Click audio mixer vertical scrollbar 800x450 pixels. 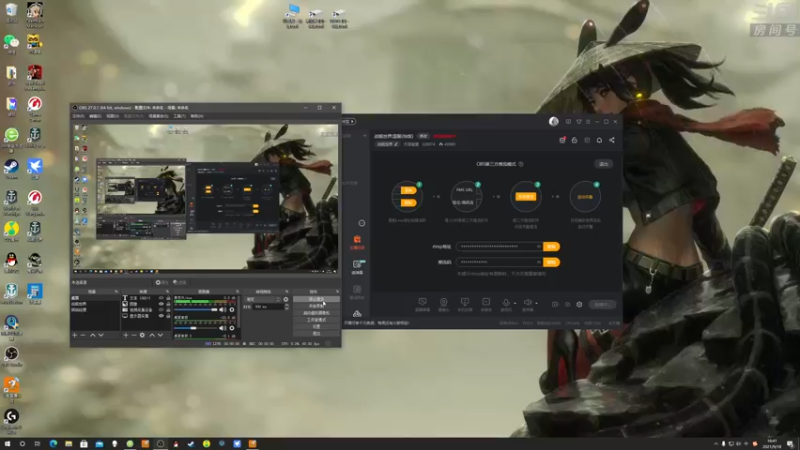(x=238, y=311)
